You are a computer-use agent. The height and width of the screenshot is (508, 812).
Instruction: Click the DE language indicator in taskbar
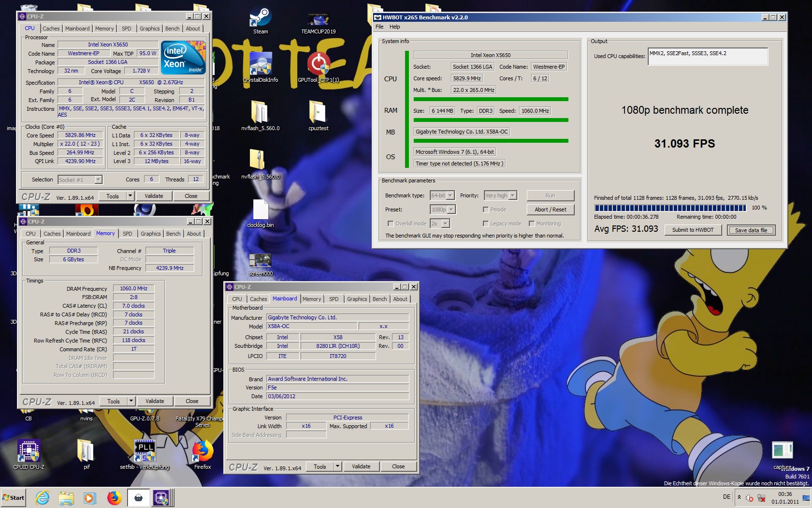[726, 497]
